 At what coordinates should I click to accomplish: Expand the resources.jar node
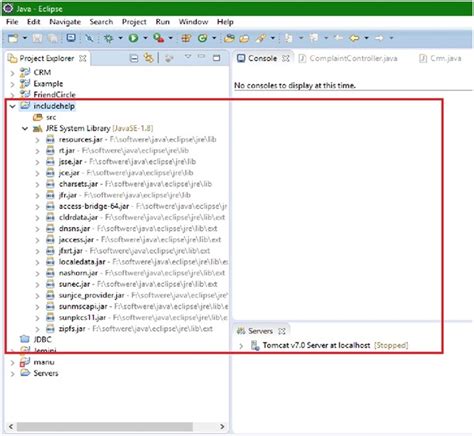[37, 140]
